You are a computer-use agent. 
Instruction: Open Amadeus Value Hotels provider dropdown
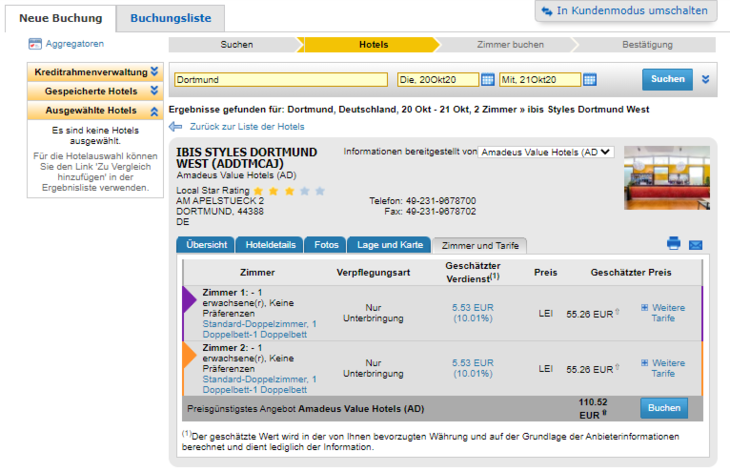546,152
